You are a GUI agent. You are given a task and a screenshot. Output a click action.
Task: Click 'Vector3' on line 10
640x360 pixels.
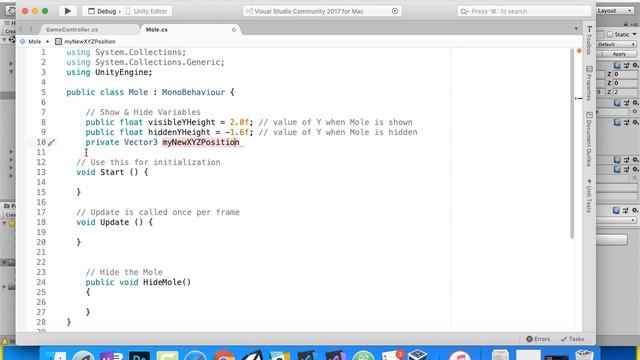coord(141,142)
